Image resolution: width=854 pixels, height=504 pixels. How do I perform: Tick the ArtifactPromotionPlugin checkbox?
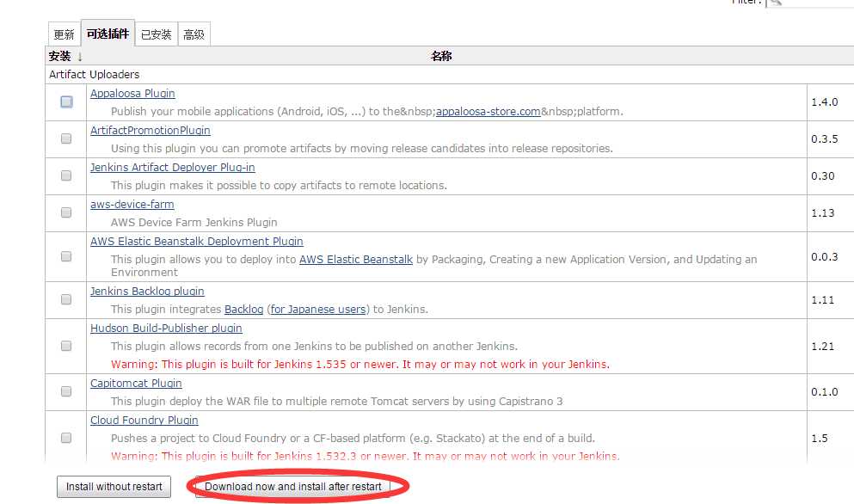(66, 138)
